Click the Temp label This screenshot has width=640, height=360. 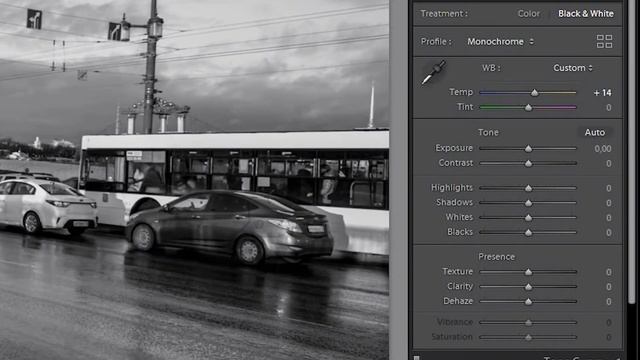[x=461, y=92]
